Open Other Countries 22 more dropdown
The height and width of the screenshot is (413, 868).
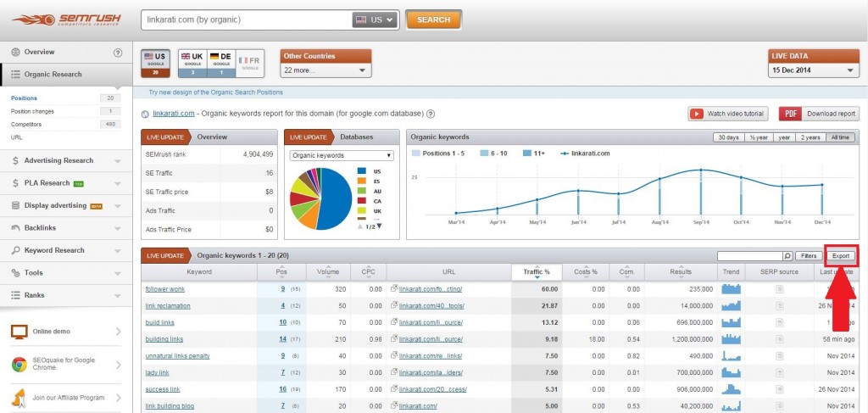click(325, 70)
